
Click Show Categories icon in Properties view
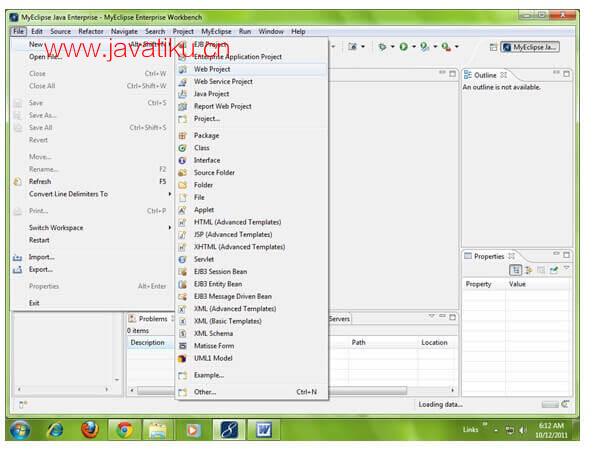point(516,270)
